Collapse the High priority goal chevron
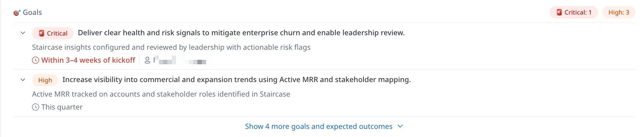This screenshot has width=644, height=137. 23,80
